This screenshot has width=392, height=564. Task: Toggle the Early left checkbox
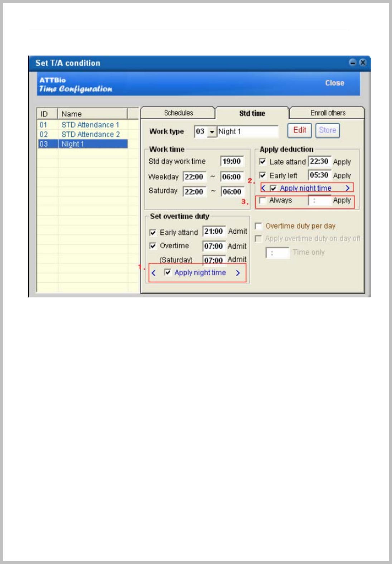point(262,175)
